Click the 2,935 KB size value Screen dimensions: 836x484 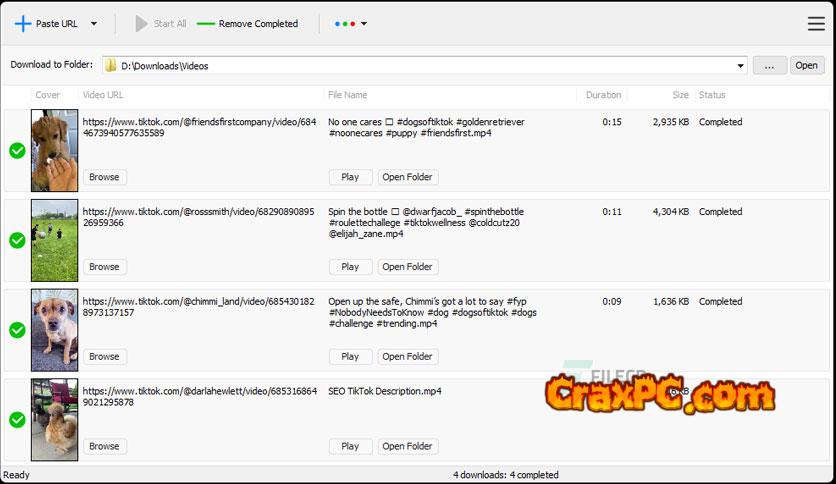tap(671, 122)
